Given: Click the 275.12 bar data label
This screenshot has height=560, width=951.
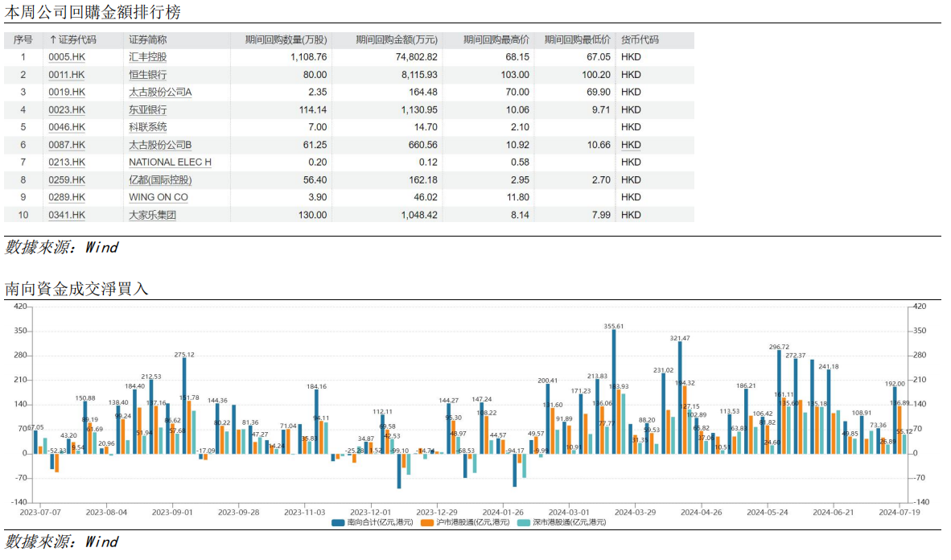Looking at the screenshot, I should tap(183, 355).
